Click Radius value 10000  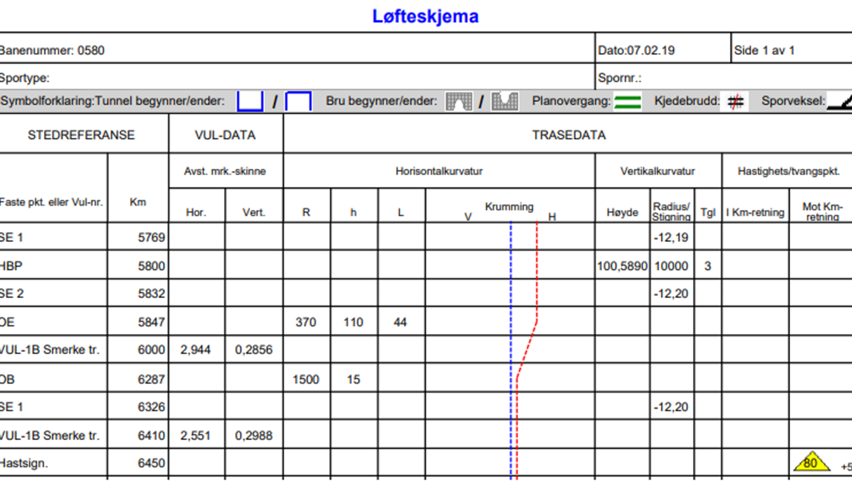[671, 266]
